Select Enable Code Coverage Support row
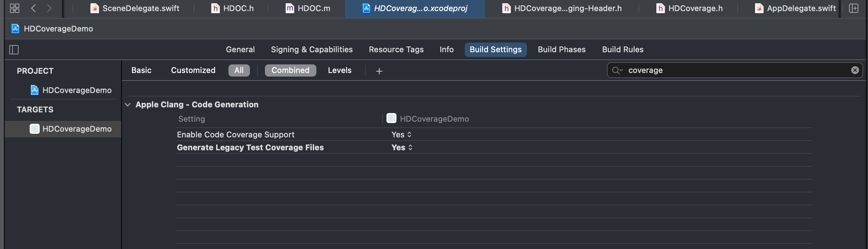This screenshot has width=868, height=249. point(494,135)
